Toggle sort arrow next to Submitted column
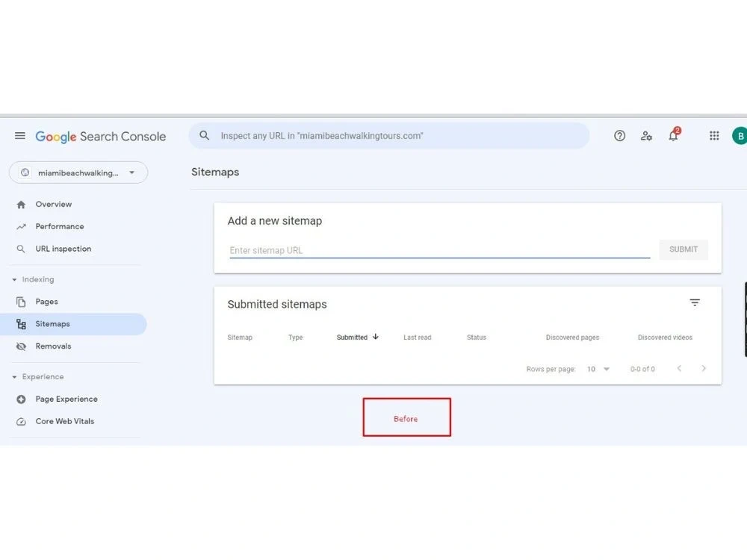The image size is (747, 560). (376, 337)
